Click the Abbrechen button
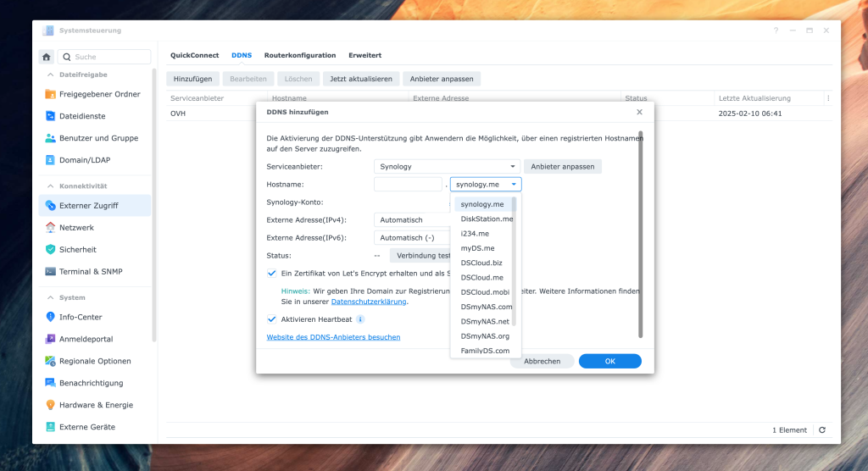The height and width of the screenshot is (471, 868). coord(542,361)
